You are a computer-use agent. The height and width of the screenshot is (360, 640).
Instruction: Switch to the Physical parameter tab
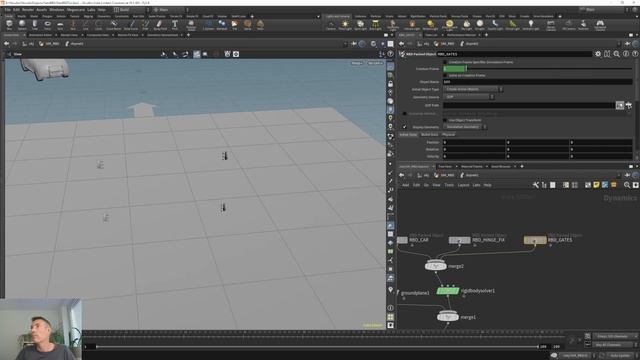click(x=449, y=134)
